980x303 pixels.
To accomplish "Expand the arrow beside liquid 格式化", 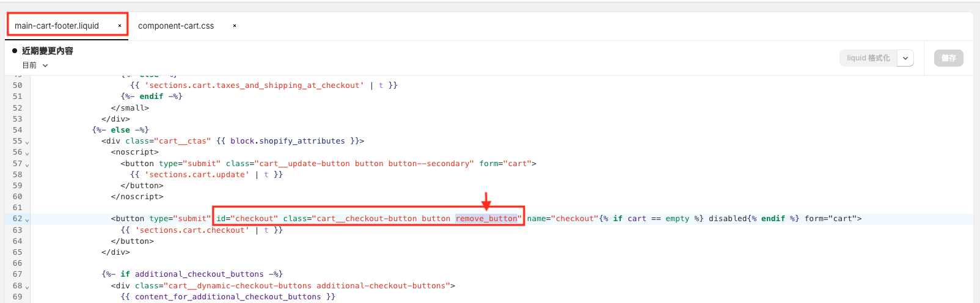I will click(905, 58).
